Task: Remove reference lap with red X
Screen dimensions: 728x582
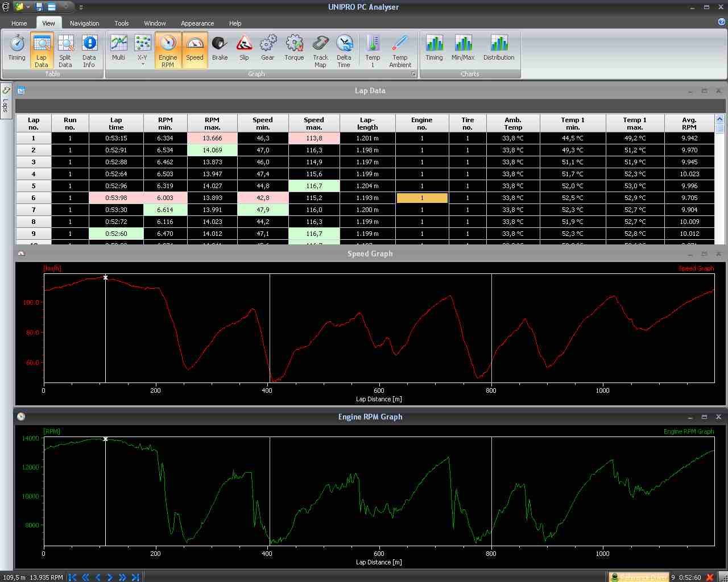Action: point(710,577)
